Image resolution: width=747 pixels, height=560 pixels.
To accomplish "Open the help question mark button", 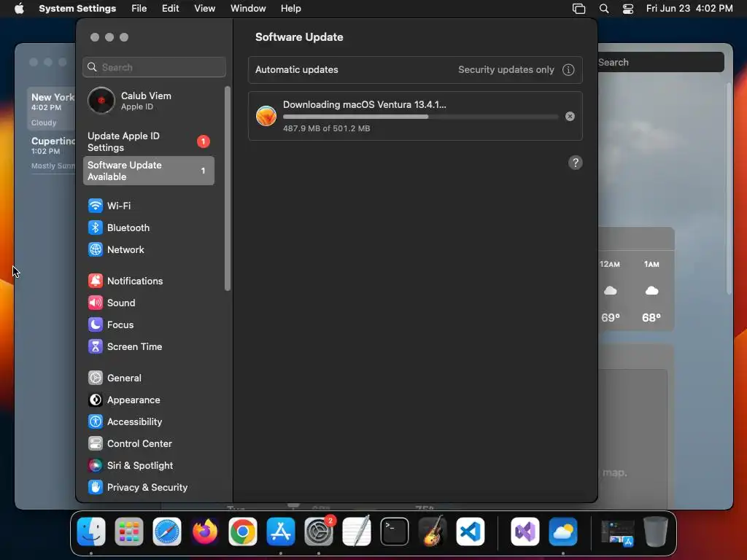I will [x=576, y=163].
